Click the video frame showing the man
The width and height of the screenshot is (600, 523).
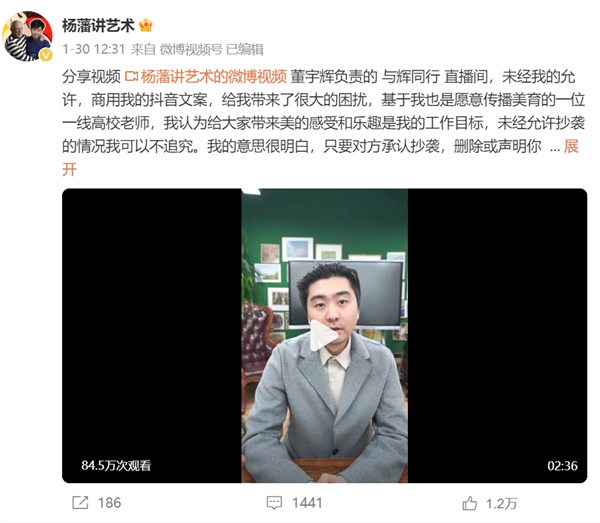click(324, 336)
